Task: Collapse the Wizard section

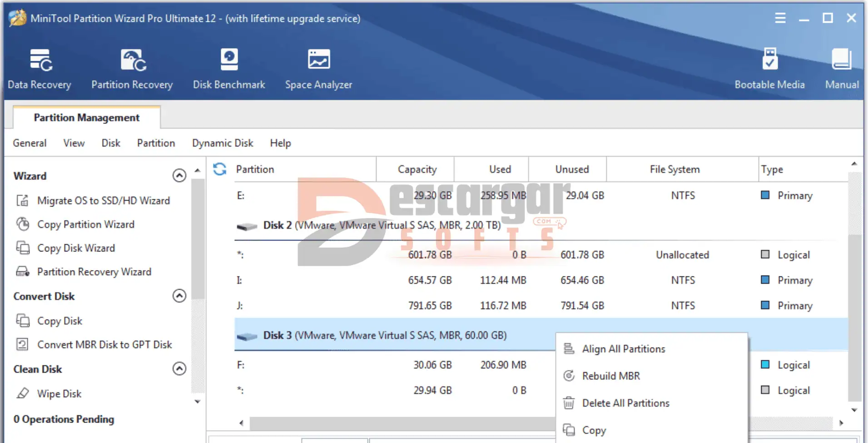Action: (x=179, y=176)
